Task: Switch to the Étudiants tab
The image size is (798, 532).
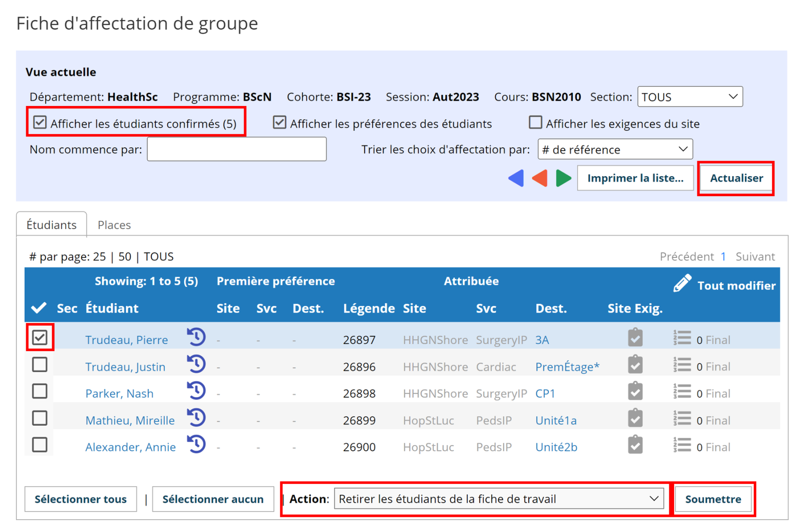Action: click(51, 225)
